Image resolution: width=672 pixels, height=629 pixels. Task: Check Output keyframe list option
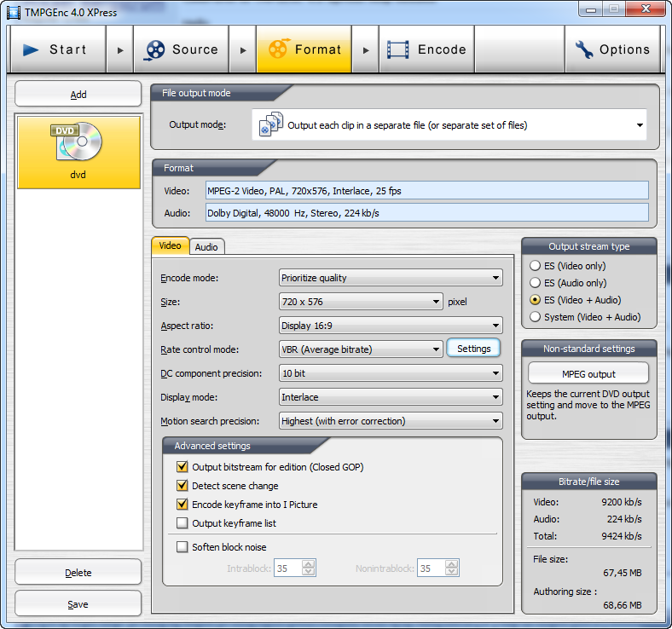182,523
